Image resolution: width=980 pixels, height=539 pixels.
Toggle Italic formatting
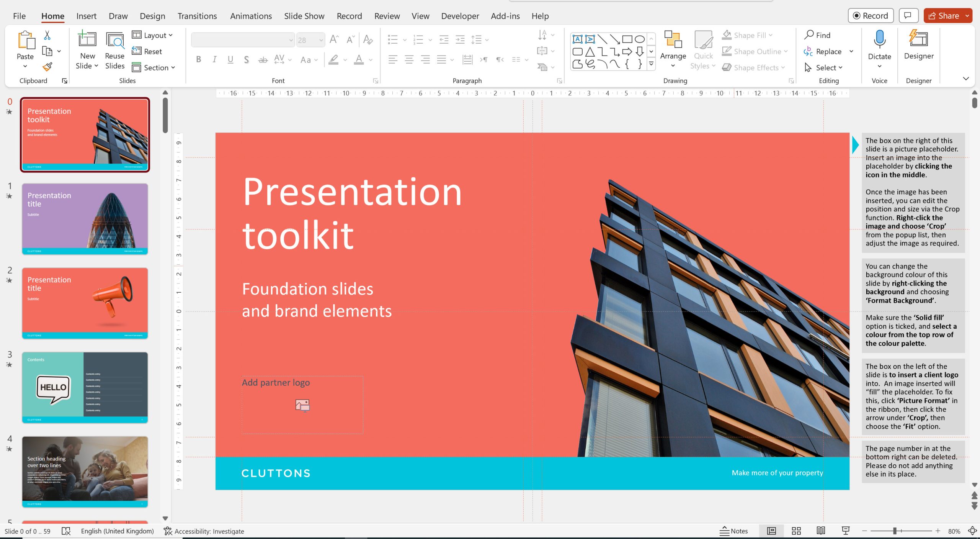pyautogui.click(x=214, y=60)
